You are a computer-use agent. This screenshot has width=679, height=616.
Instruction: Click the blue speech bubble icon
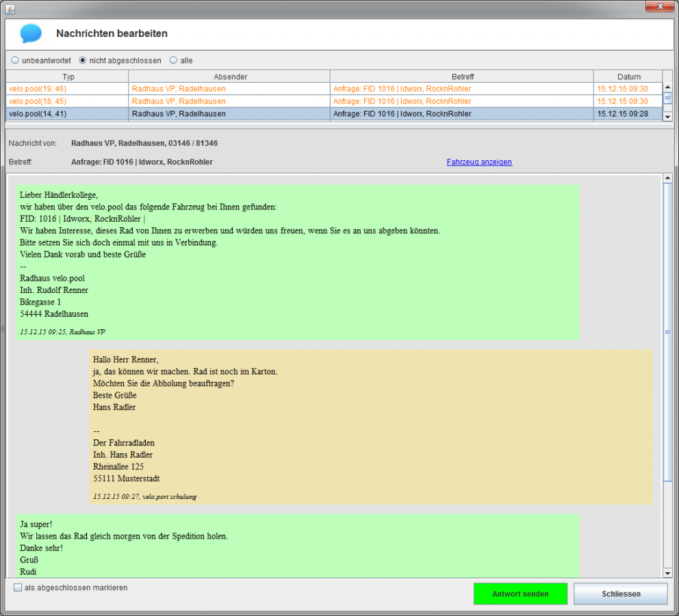pyautogui.click(x=31, y=34)
